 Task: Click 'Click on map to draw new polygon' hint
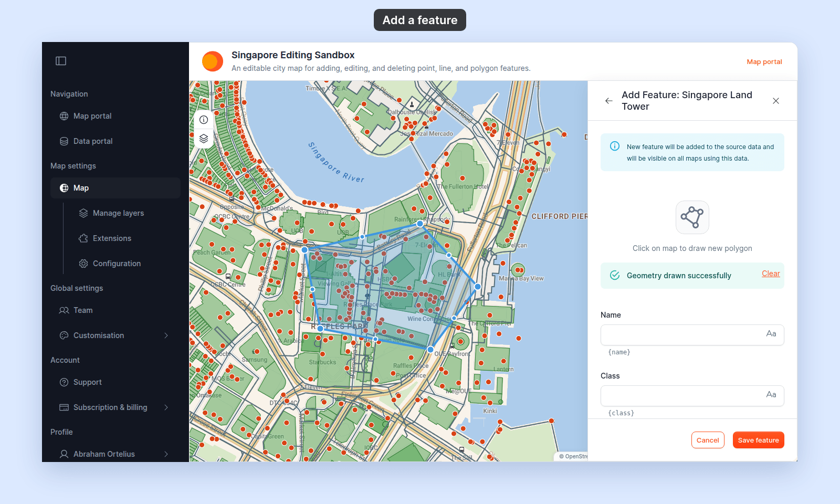tap(692, 248)
